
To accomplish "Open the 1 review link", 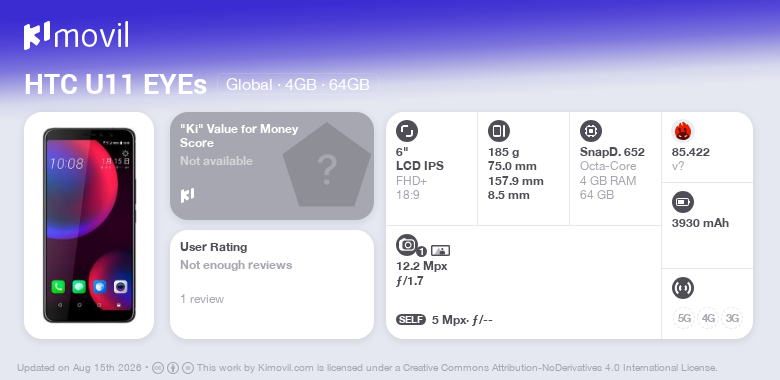I will click(x=202, y=299).
